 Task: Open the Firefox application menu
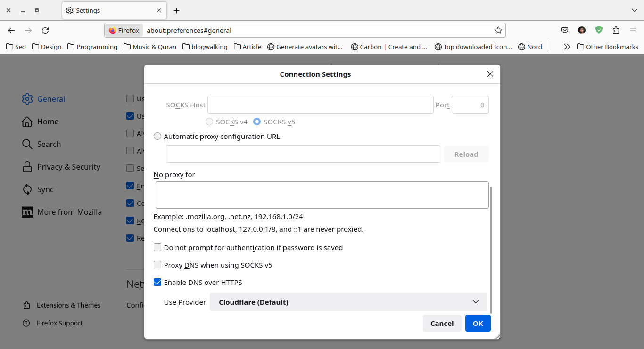coord(633,30)
